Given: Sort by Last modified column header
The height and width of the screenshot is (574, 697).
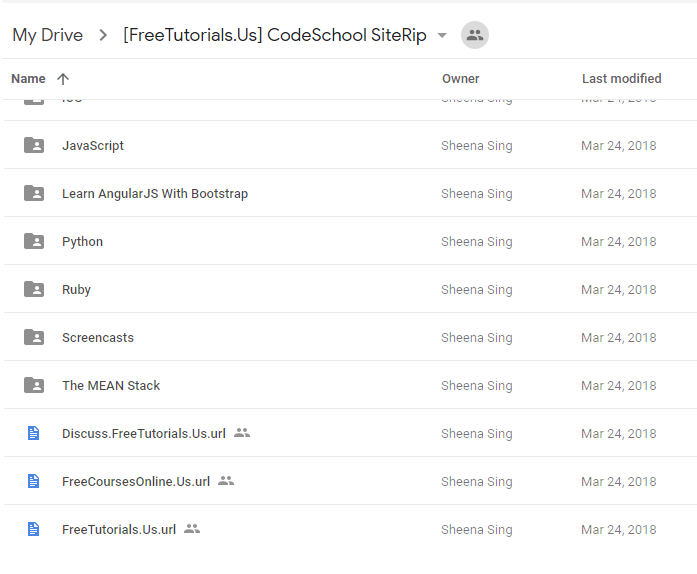Looking at the screenshot, I should pos(621,79).
